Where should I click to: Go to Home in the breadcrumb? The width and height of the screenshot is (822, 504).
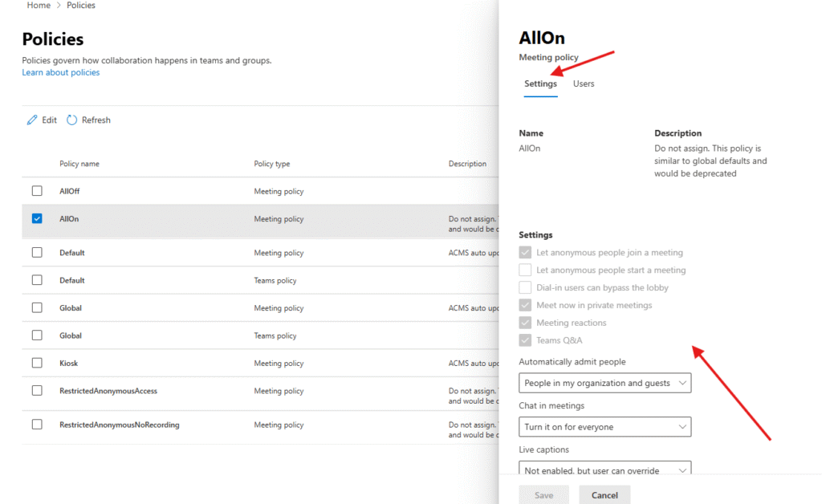(39, 6)
